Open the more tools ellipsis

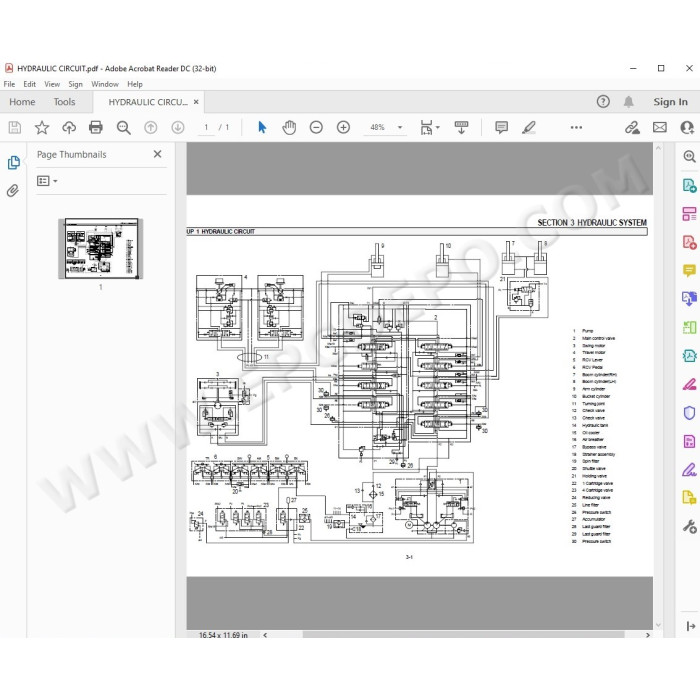[x=576, y=128]
